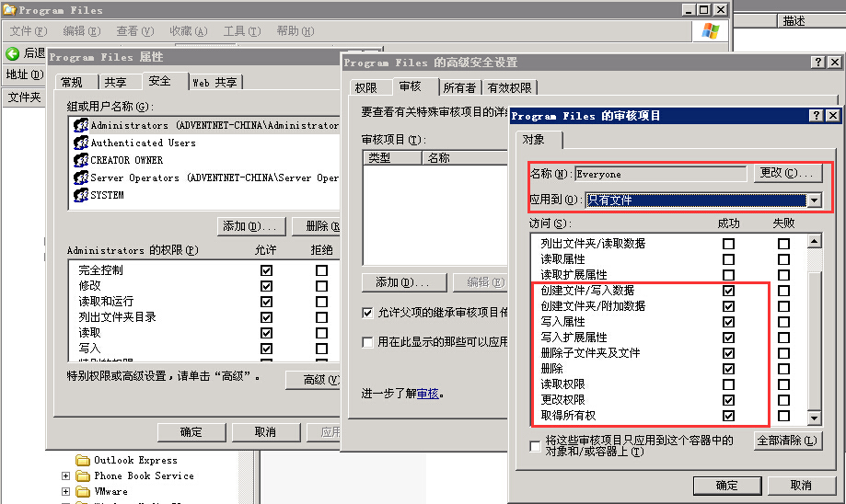Click the Outlook Express folder icon
The image size is (846, 504).
click(83, 460)
